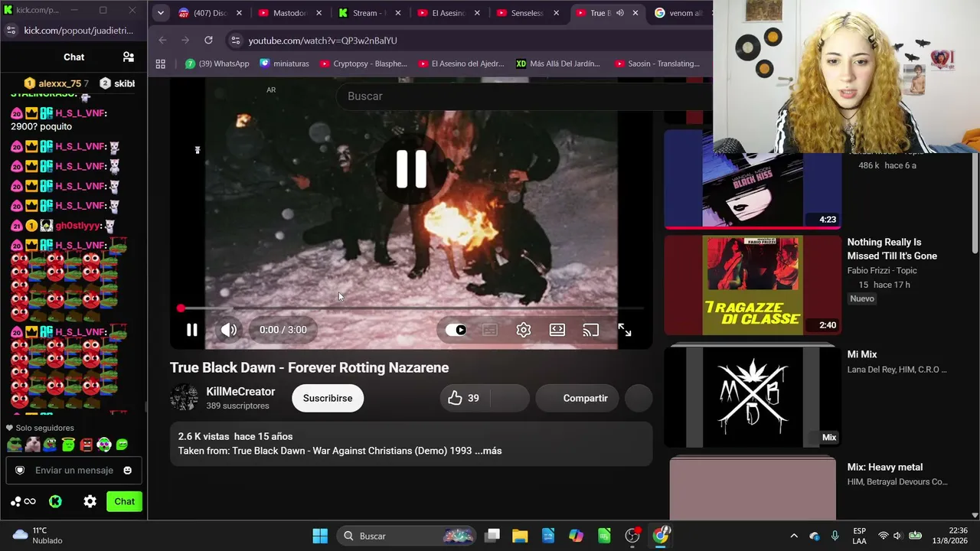980x551 pixels.
Task: Subscribe to KillMeCreator with Suscribirse
Action: click(328, 398)
